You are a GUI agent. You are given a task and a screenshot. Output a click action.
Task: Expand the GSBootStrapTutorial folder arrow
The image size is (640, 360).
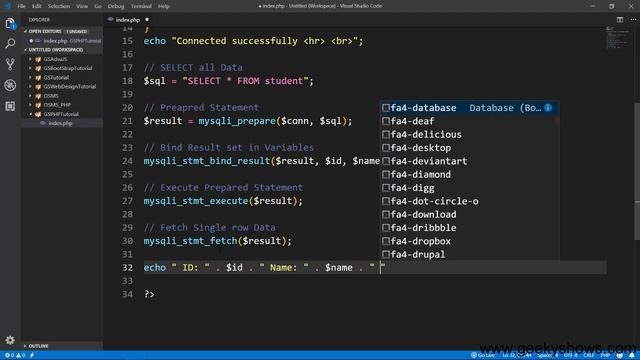point(30,68)
